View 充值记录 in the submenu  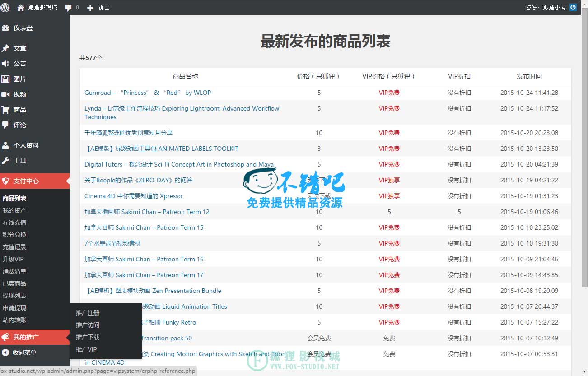[14, 247]
